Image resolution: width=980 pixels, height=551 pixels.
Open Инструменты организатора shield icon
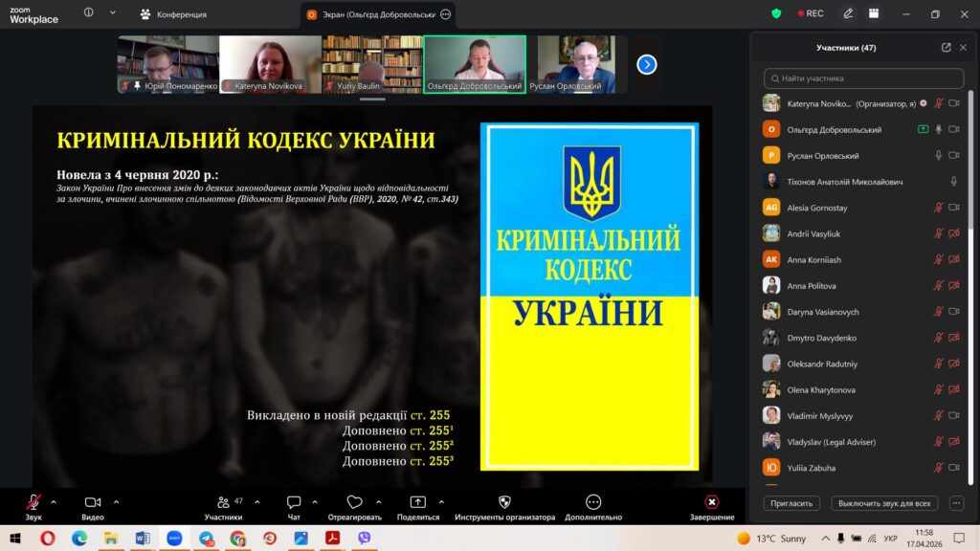[504, 502]
